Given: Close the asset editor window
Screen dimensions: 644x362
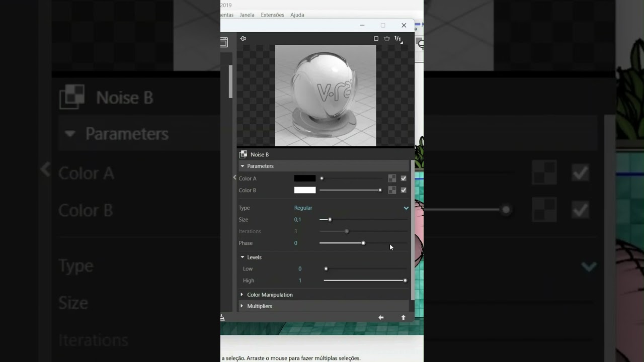Looking at the screenshot, I should click(x=404, y=25).
